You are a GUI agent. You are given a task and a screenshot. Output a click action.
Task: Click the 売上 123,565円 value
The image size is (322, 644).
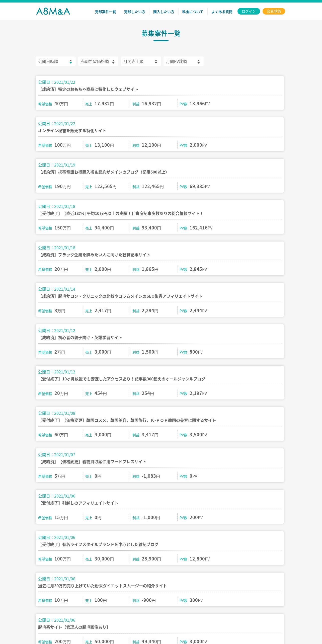(x=106, y=187)
